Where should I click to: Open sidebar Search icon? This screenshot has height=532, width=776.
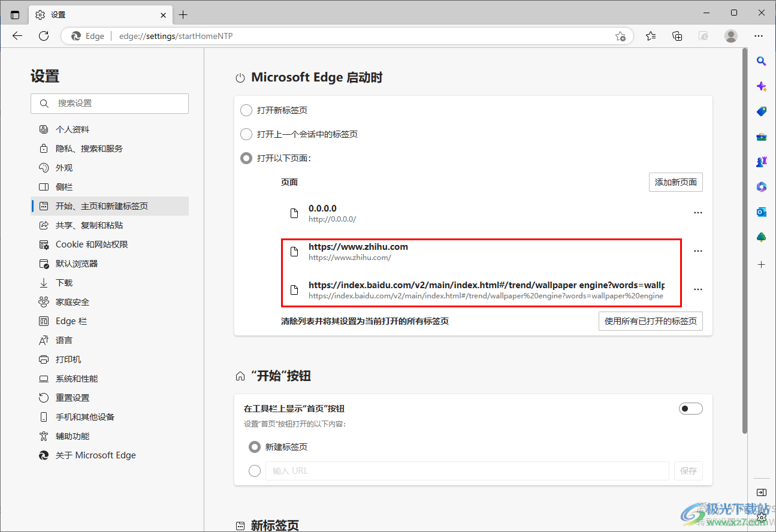tap(762, 61)
